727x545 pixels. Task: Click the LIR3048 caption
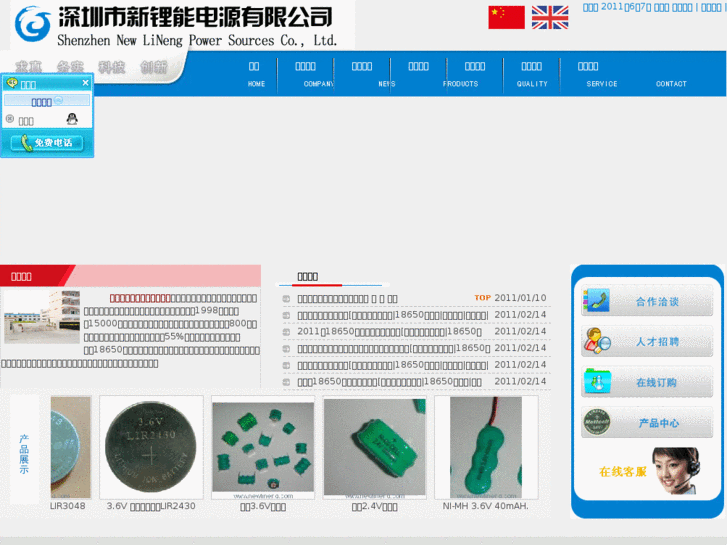point(68,506)
